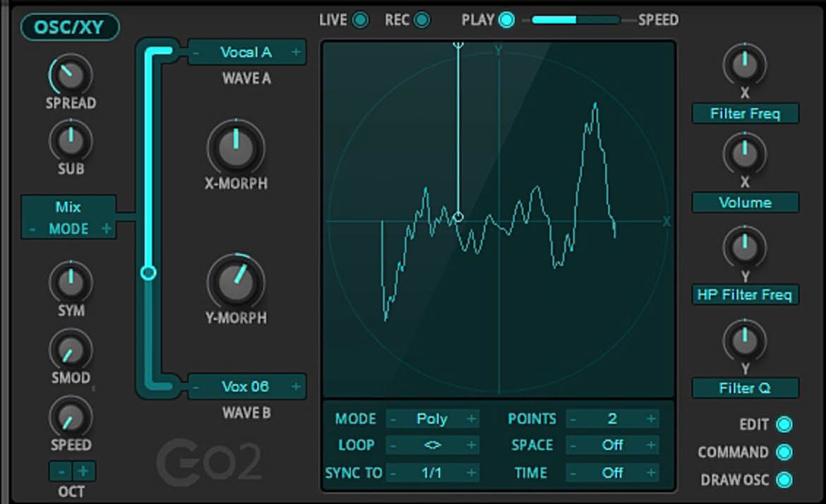Decrease TIME with minus
The width and height of the screenshot is (826, 504).
click(x=573, y=473)
